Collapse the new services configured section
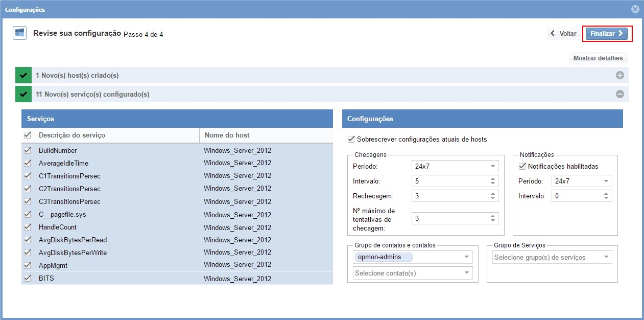This screenshot has height=320, width=644. coord(620,94)
